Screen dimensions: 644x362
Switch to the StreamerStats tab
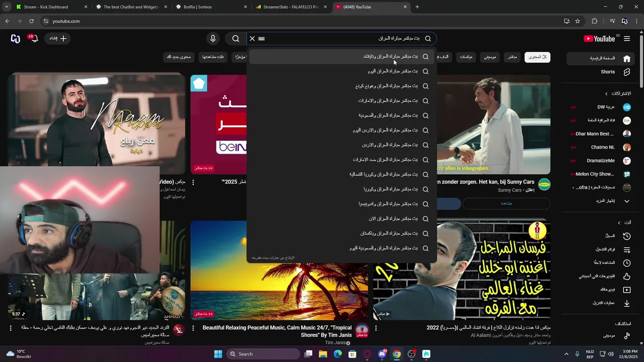(291, 7)
